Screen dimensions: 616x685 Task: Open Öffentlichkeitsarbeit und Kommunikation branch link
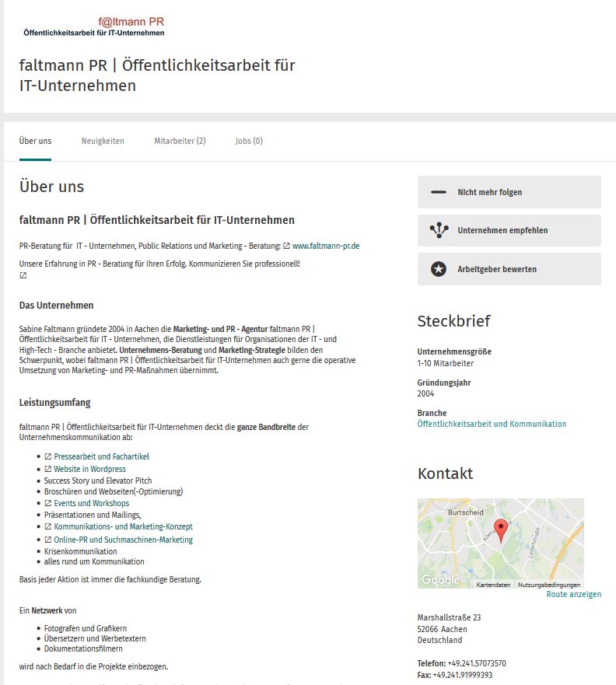(x=492, y=424)
